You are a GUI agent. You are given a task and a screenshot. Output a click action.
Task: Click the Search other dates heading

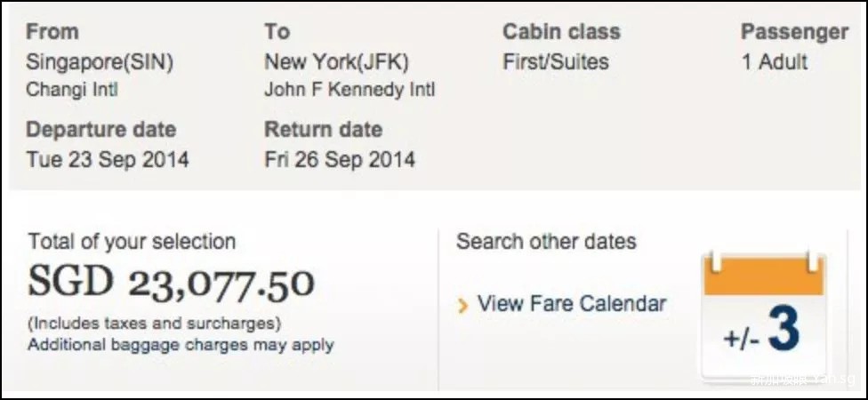pyautogui.click(x=546, y=241)
